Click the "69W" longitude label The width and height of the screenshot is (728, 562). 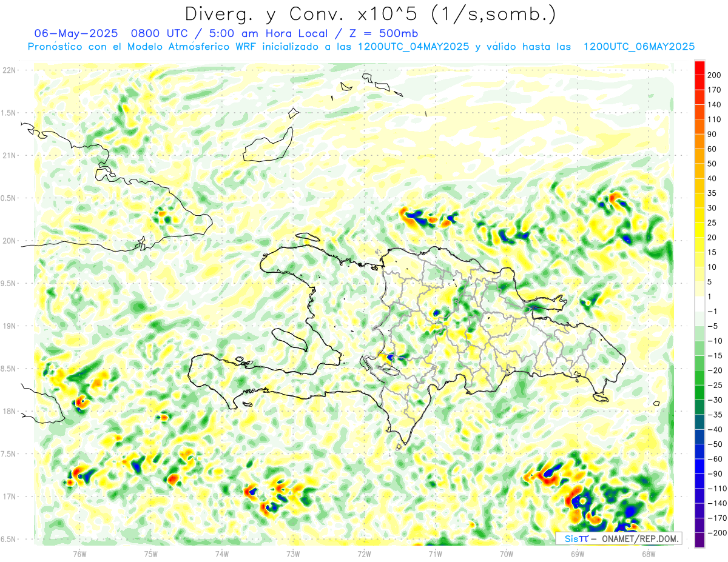578,554
